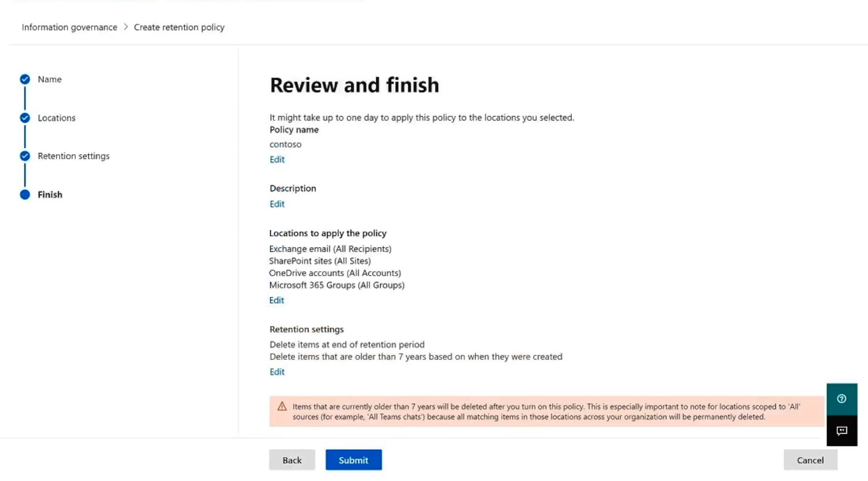The height and width of the screenshot is (481, 868).
Task: Cancel the retention policy creation
Action: click(810, 460)
